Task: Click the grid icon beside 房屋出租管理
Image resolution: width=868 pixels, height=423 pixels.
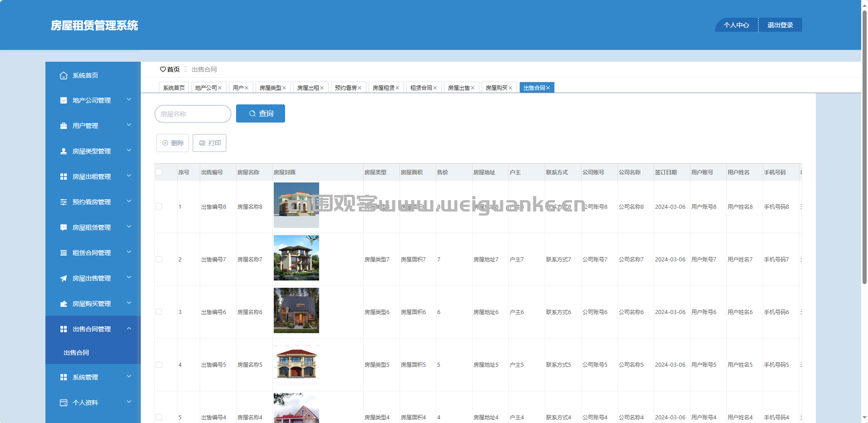Action: point(64,177)
